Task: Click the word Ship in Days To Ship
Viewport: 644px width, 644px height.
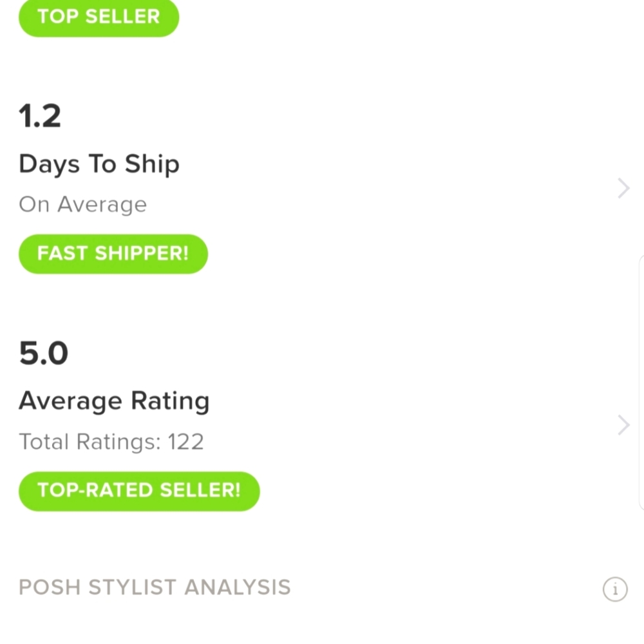Action: click(152, 164)
